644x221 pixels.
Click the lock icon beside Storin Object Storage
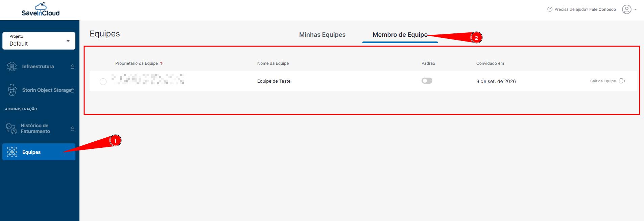click(73, 90)
